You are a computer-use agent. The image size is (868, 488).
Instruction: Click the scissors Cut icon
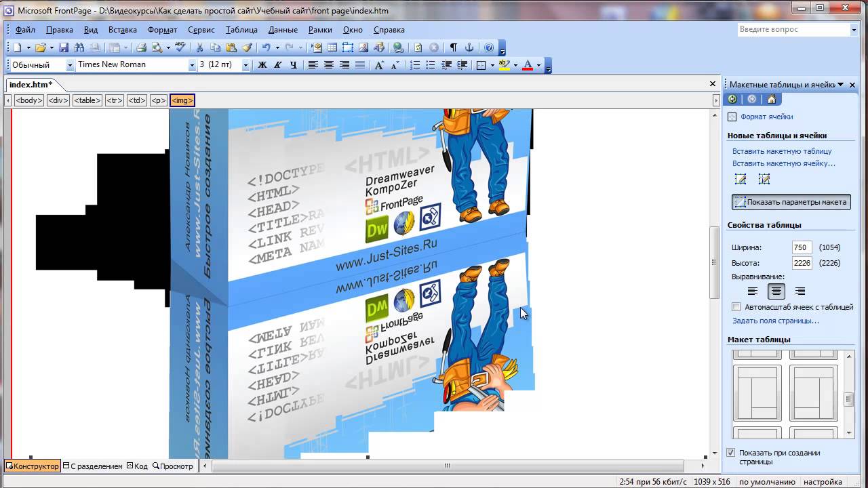coord(199,47)
